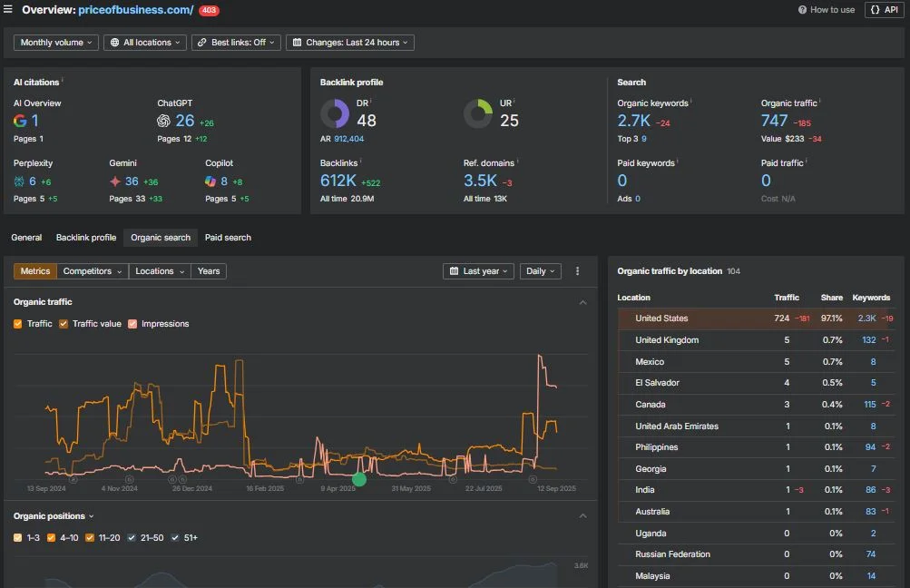Image resolution: width=910 pixels, height=588 pixels.
Task: Open the Last year date range dropdown
Action: click(479, 271)
